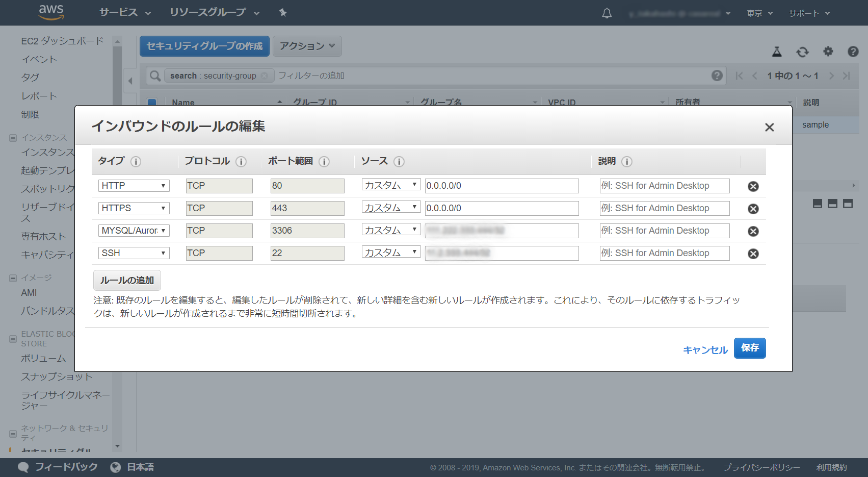This screenshot has width=868, height=477.
Task: Show info for ポート範囲 column
Action: [x=324, y=162]
